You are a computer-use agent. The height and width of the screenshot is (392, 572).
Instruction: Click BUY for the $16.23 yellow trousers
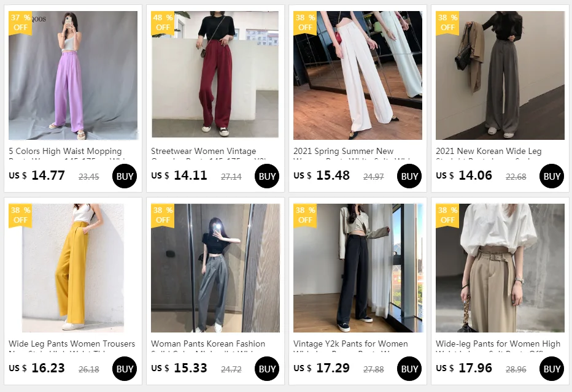[x=125, y=369]
